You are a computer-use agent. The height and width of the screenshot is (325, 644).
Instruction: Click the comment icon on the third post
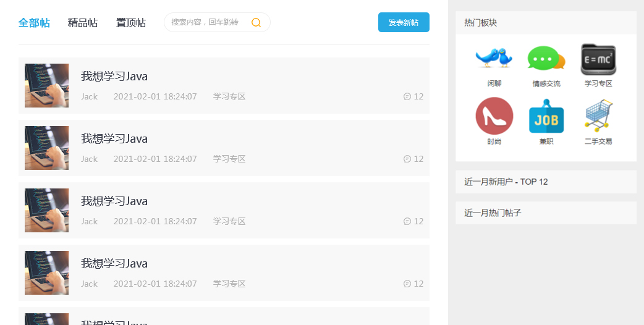407,221
